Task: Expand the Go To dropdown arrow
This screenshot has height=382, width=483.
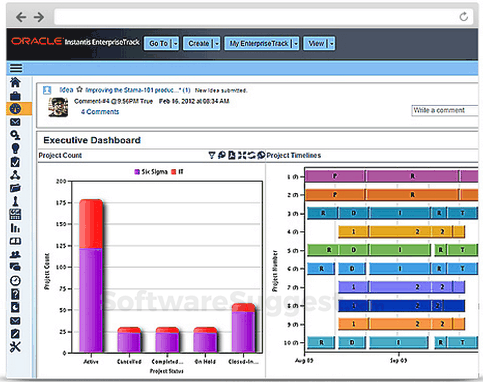Action: pos(176,44)
